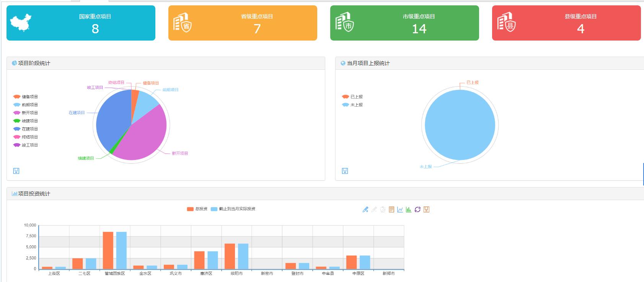The height and width of the screenshot is (282, 644).
Task: Save the 项目阶段统计 pie chart as image
Action: tap(16, 171)
